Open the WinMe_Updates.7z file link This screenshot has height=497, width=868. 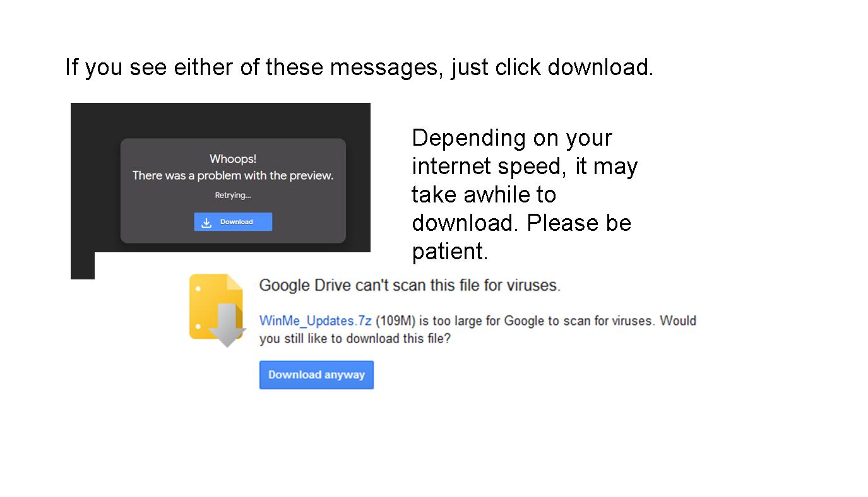click(315, 320)
